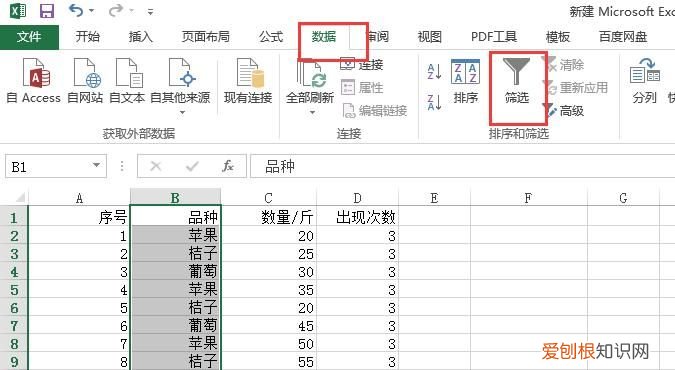Click the fx insert function button
Image resolution: width=675 pixels, height=370 pixels.
(228, 166)
